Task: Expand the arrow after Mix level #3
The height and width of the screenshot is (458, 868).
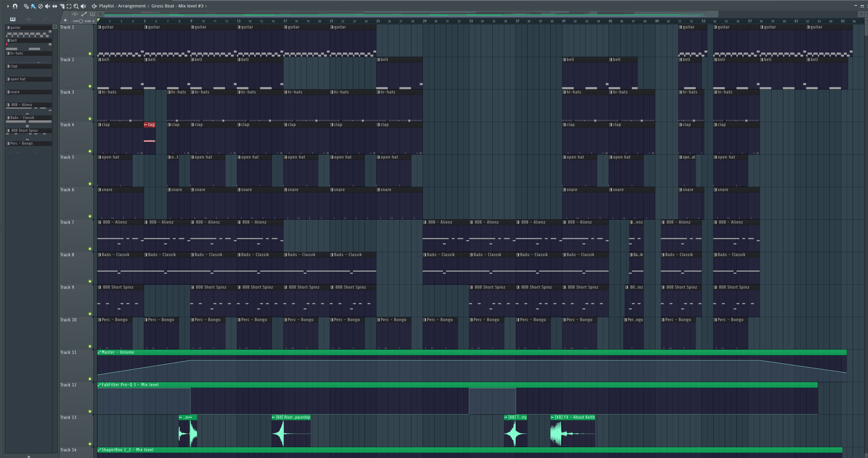Action: [x=206, y=6]
